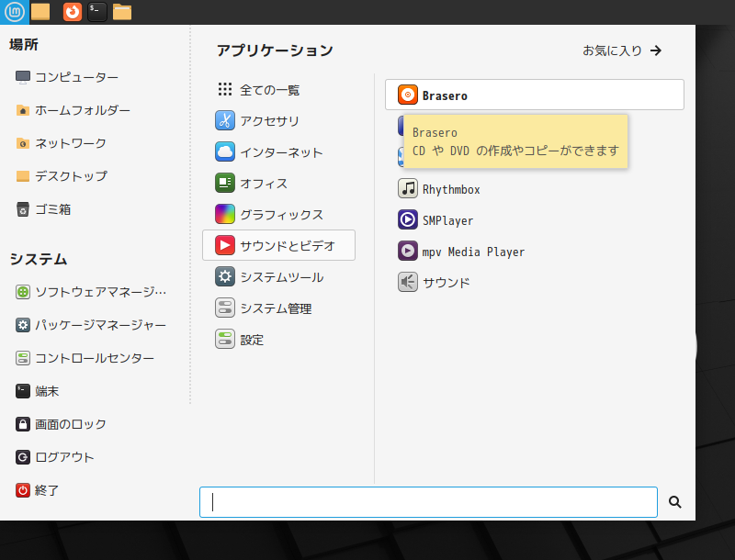Click the コントロールセンター icon
Screen dimensions: 735x560
click(22, 358)
